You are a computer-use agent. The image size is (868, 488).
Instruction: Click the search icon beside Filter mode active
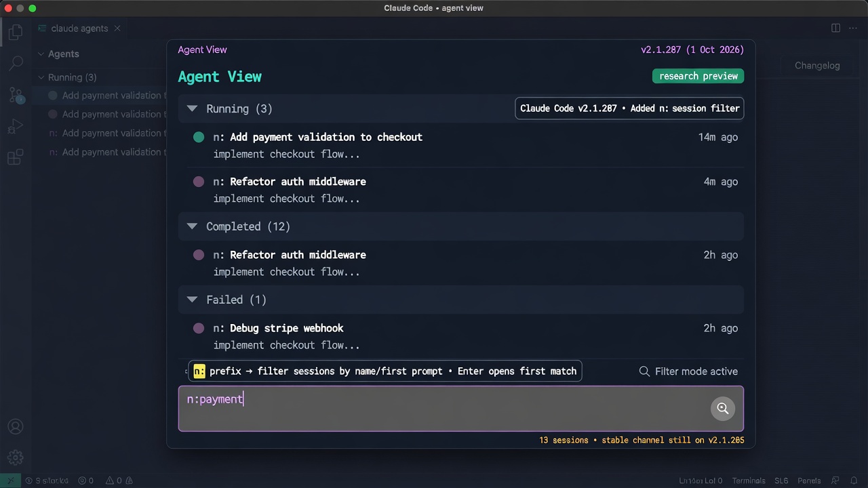coord(644,371)
